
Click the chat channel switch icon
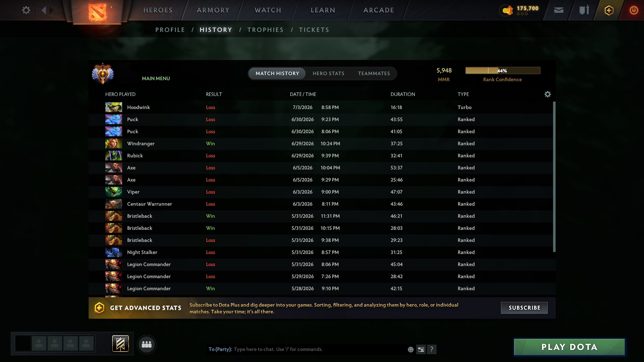click(x=421, y=350)
